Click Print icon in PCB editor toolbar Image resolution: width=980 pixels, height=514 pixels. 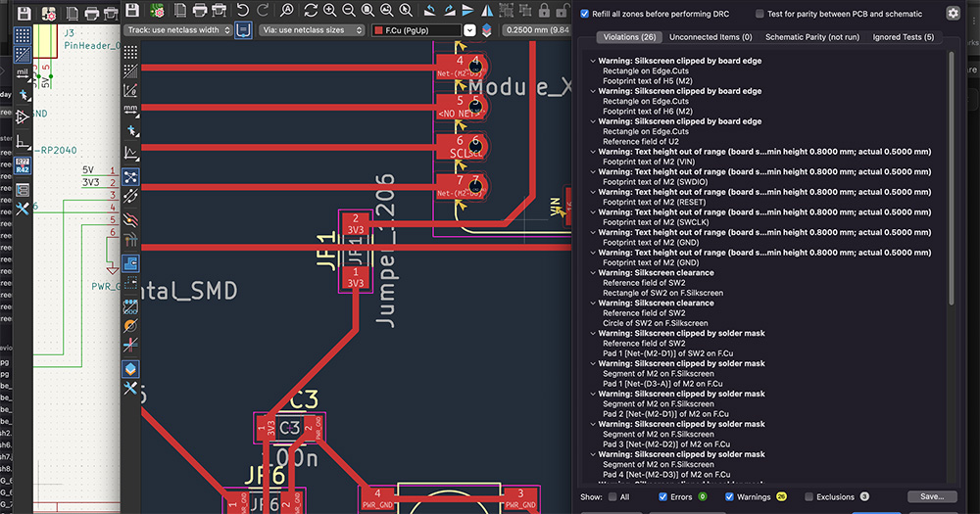coord(199,10)
